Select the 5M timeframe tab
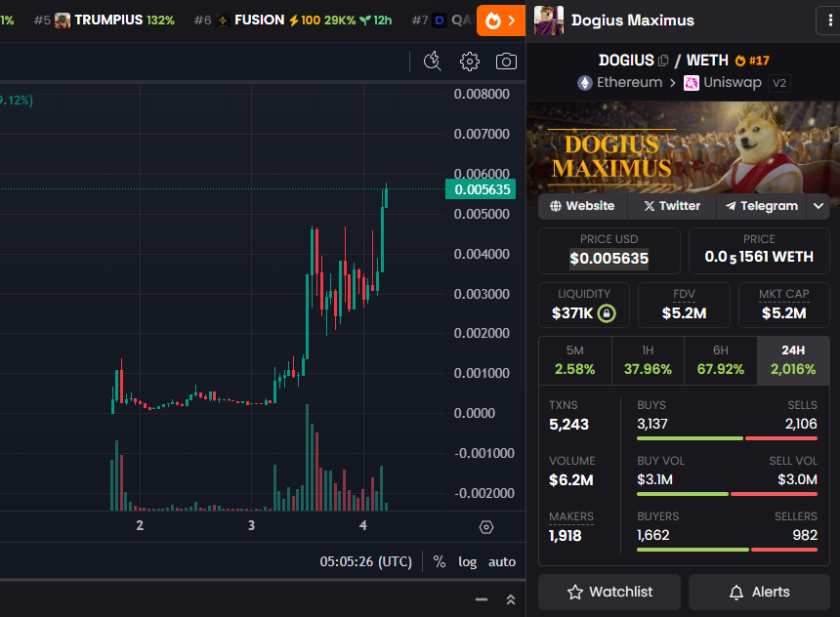The width and height of the screenshot is (840, 617). [575, 360]
